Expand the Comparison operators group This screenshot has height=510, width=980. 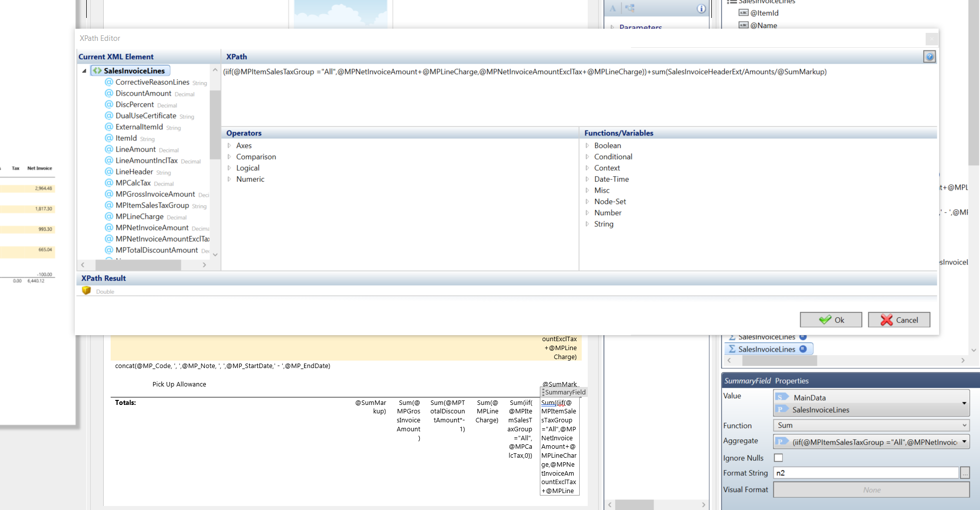[x=229, y=157]
